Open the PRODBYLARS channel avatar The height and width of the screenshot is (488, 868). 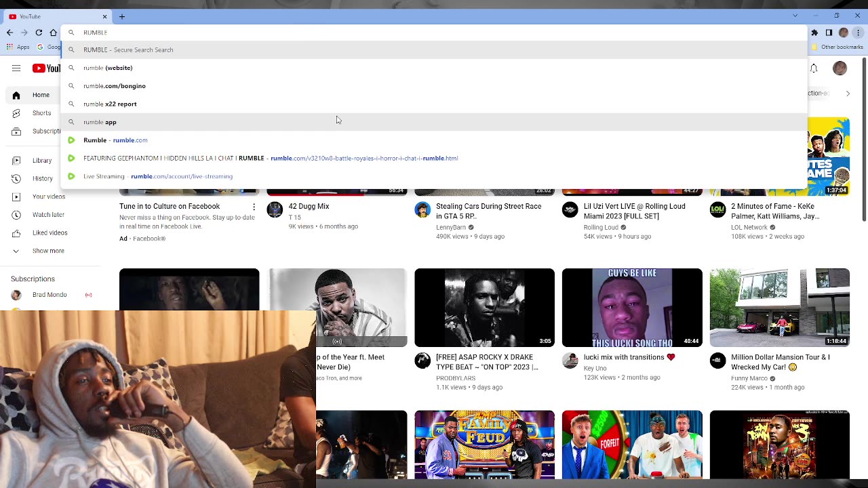[x=422, y=361]
